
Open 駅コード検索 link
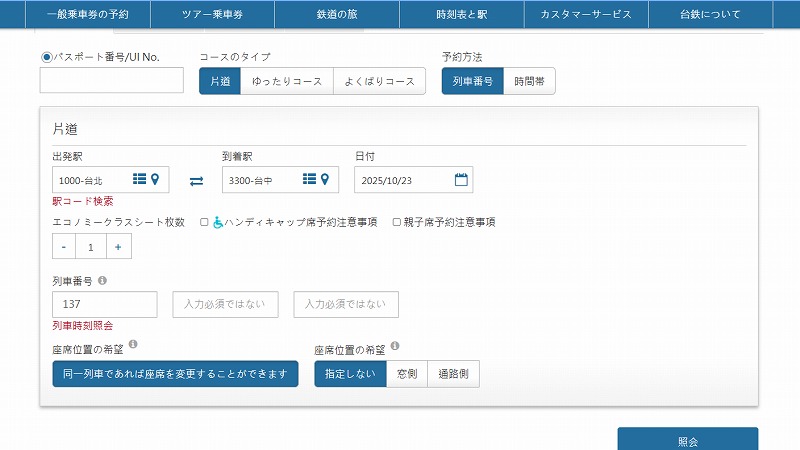(83, 201)
